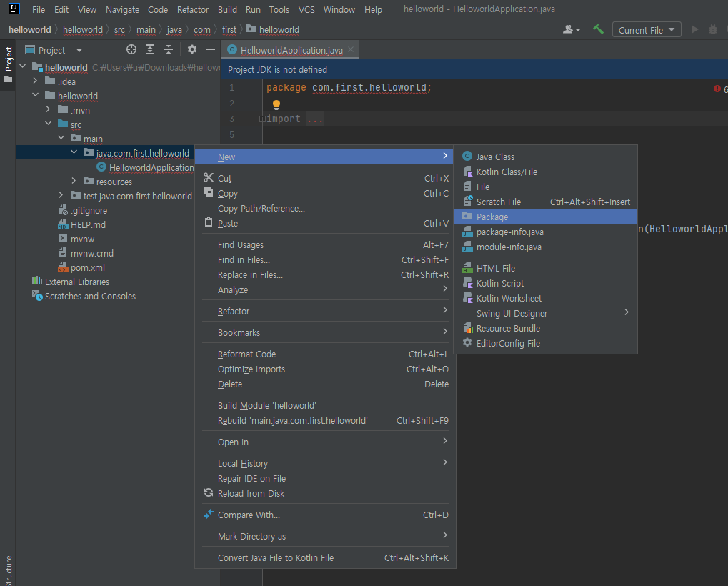Switch to the HelloworldApplication.java editor tab

click(x=291, y=50)
